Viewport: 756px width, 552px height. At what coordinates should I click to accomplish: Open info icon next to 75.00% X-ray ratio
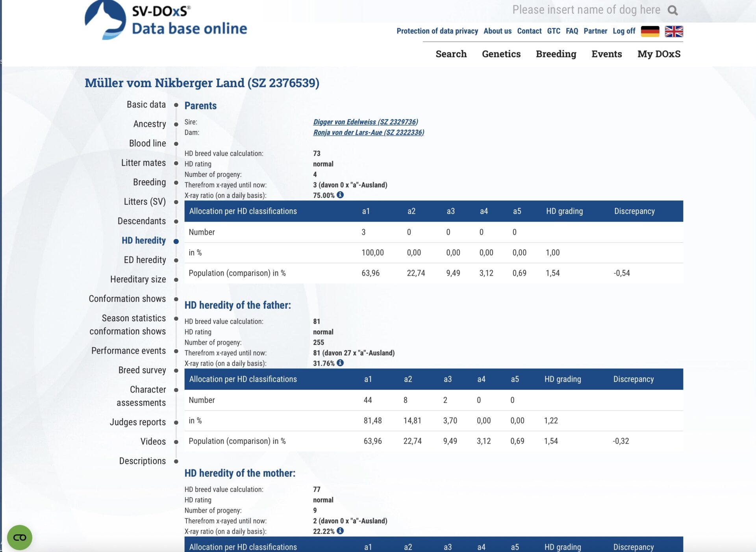tap(340, 195)
